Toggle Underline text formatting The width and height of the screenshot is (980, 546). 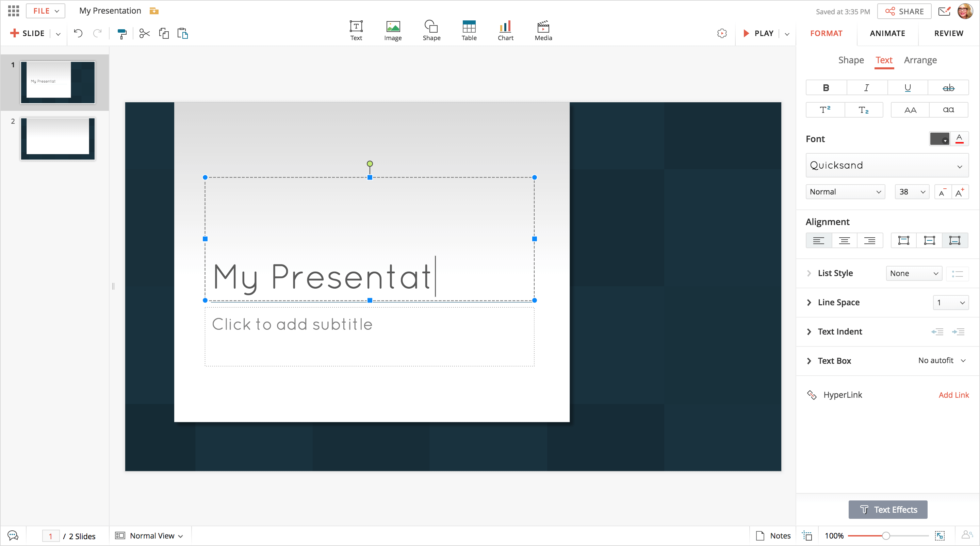[x=907, y=88]
